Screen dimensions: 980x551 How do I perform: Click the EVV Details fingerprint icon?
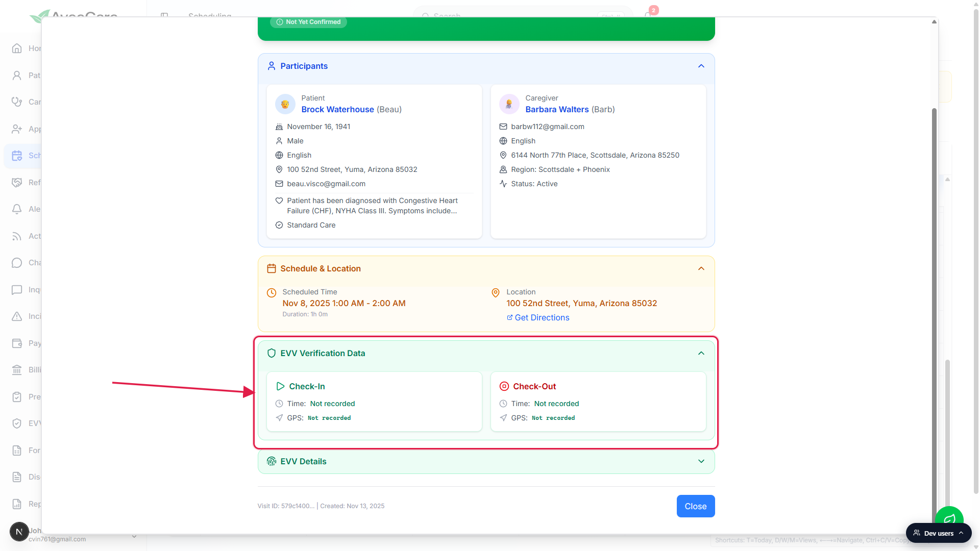272,461
